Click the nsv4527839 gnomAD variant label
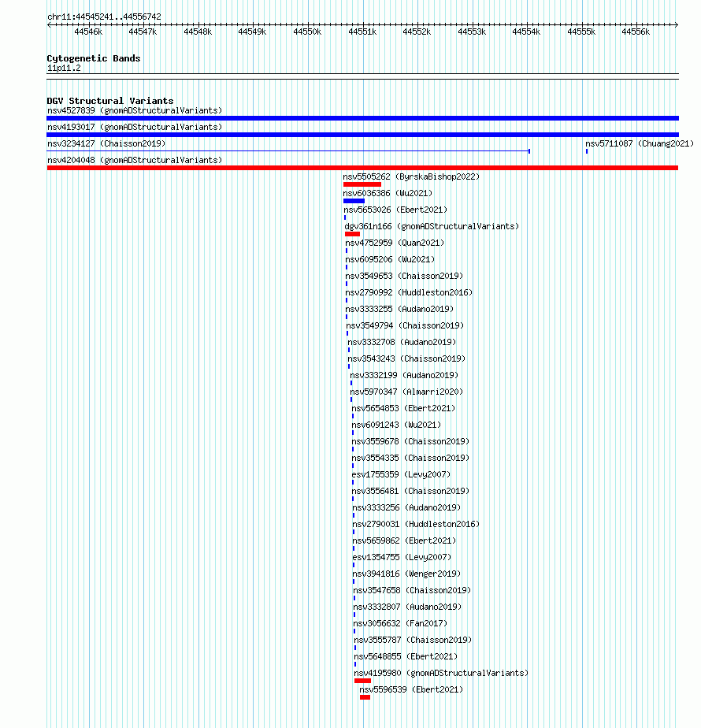 click(135, 110)
